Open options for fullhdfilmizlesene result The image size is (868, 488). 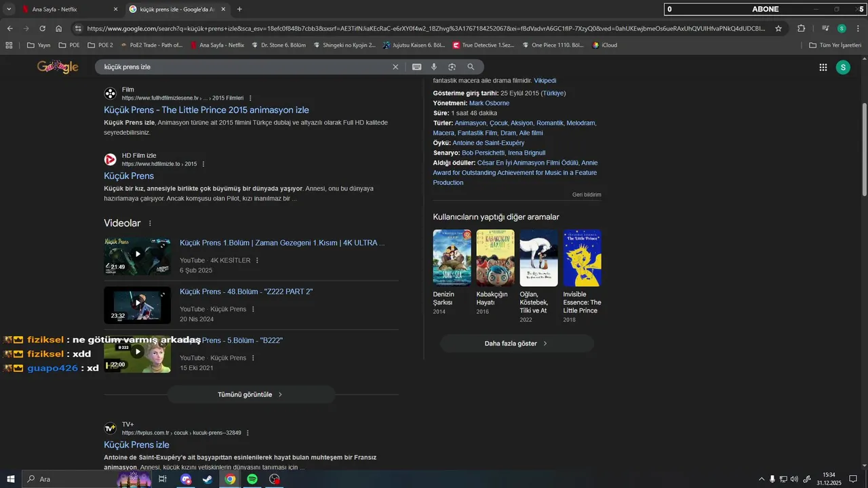tap(250, 98)
